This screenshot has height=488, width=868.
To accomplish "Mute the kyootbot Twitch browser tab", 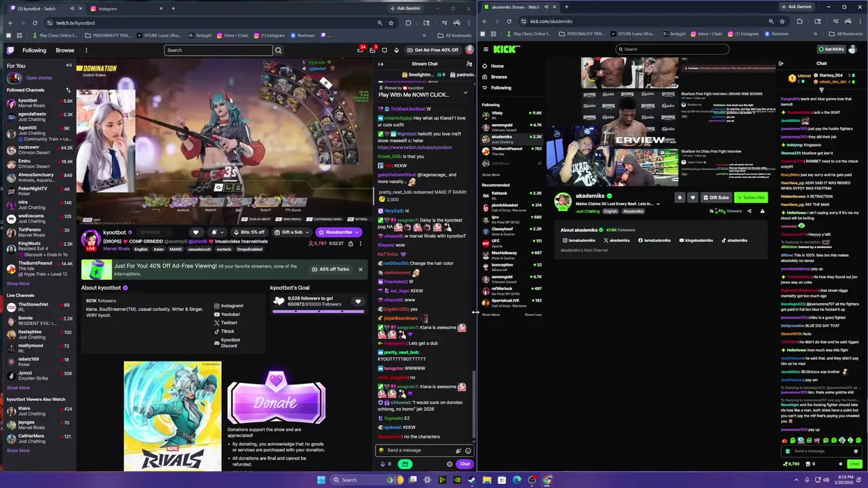I will 72,9.
